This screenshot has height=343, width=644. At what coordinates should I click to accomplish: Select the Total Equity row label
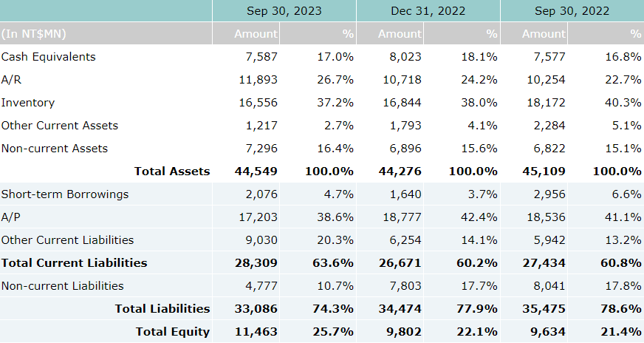tap(172, 332)
